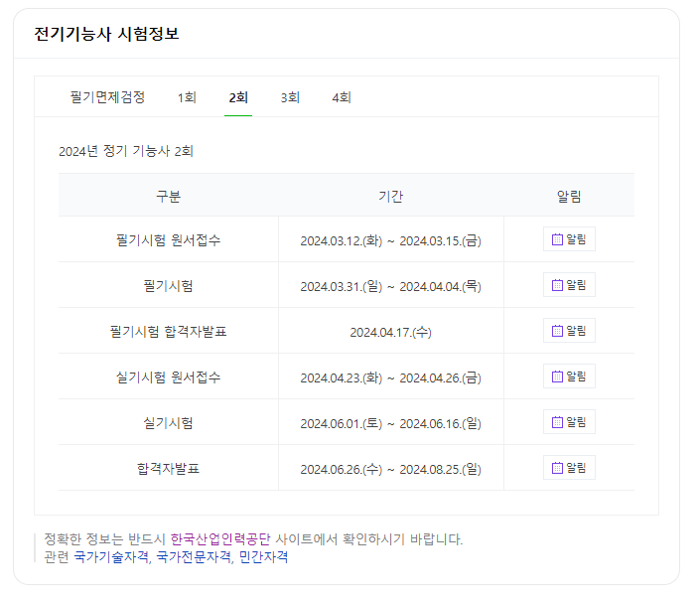Open the 4회 tab
700x602 pixels.
[x=342, y=97]
